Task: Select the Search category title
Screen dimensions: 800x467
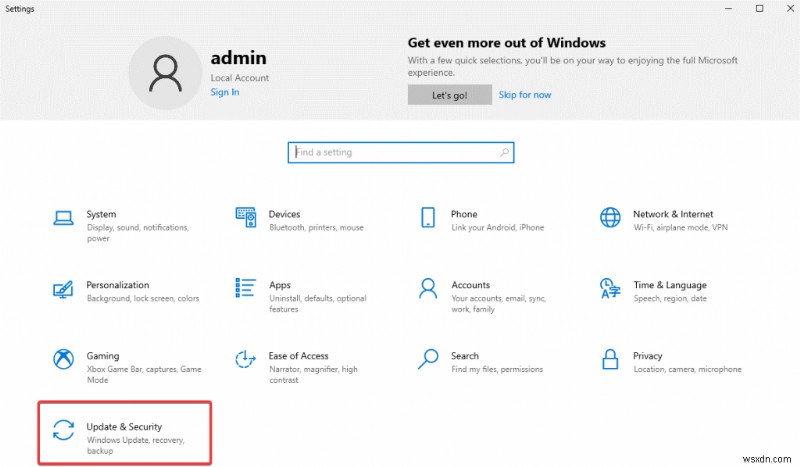Action: pyautogui.click(x=465, y=356)
